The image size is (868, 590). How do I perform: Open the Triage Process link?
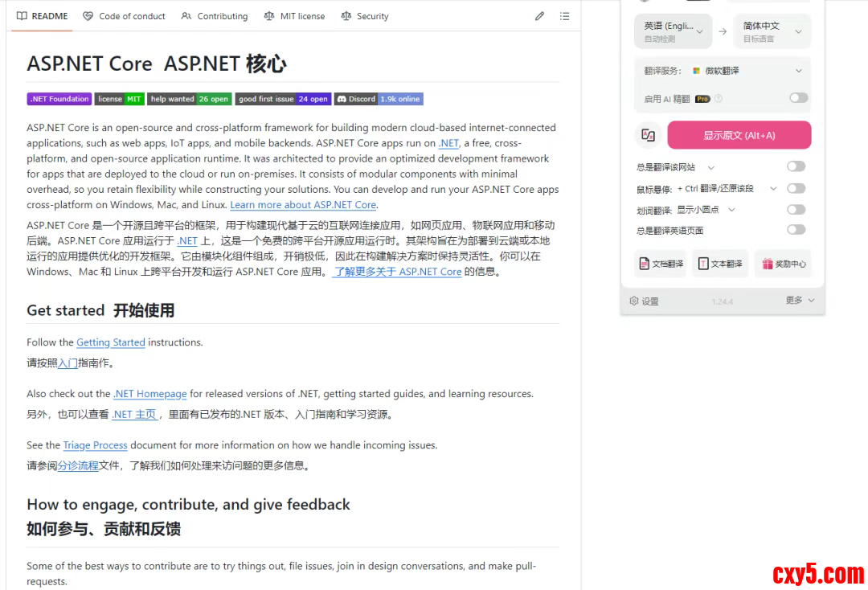click(95, 445)
